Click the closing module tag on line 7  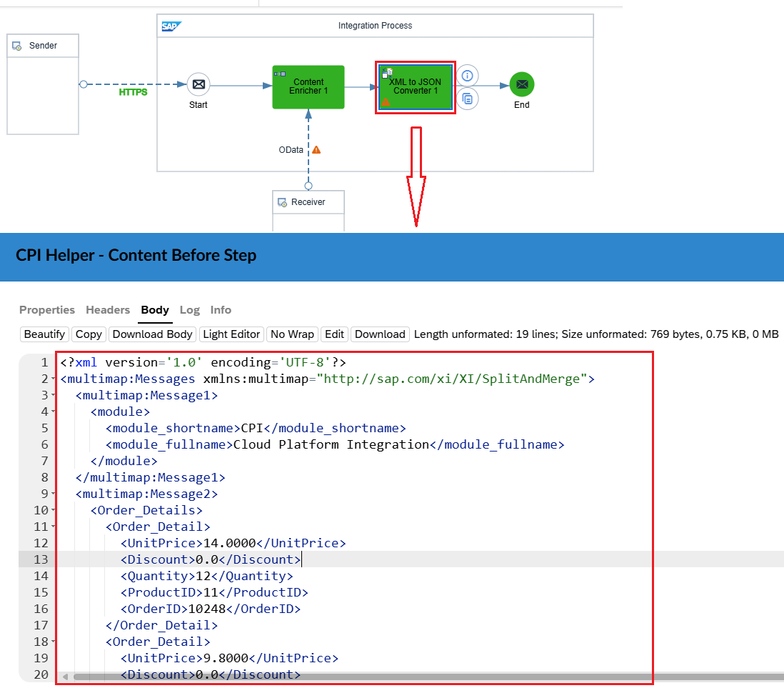124,462
